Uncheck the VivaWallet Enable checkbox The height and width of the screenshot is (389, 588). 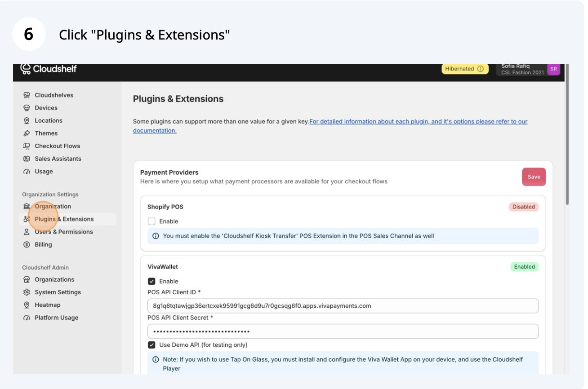(x=151, y=281)
